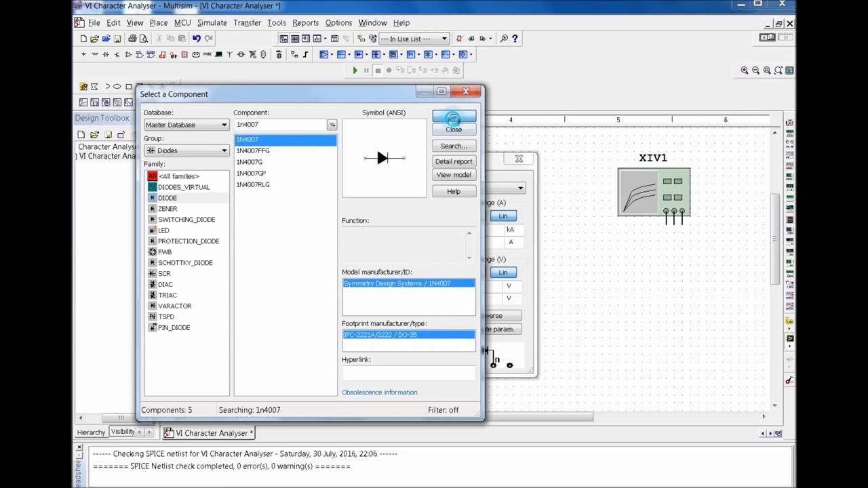Viewport: 868px width, 488px height.
Task: Click the Zoom Out magnifier icon
Action: (755, 70)
